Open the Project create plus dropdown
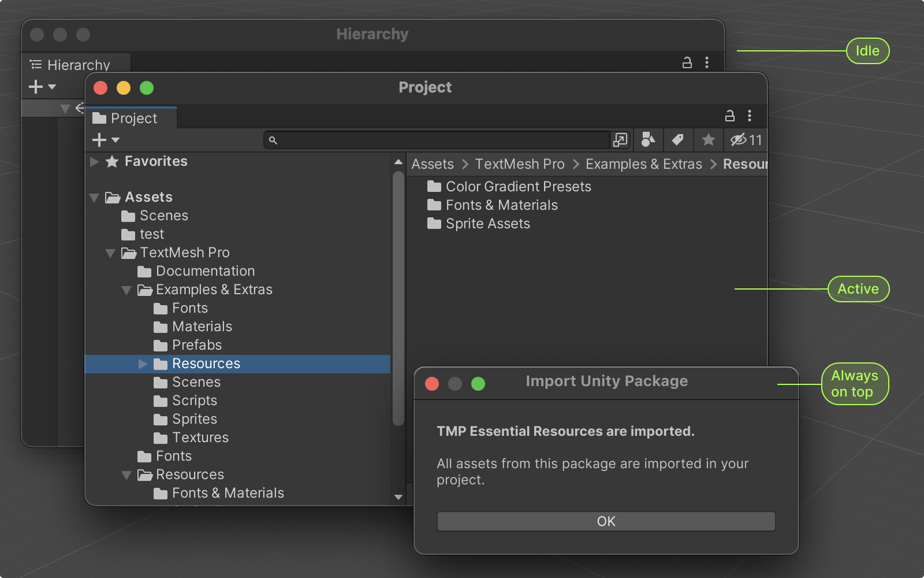 click(x=105, y=140)
